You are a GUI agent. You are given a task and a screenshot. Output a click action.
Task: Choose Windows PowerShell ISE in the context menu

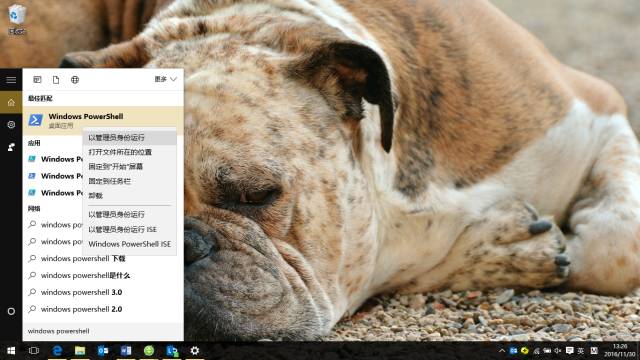click(x=130, y=244)
